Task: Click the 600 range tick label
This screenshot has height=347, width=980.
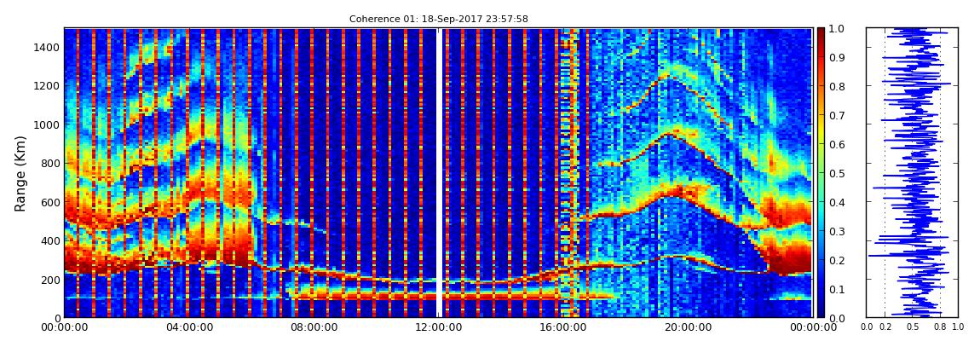Action: (x=50, y=203)
